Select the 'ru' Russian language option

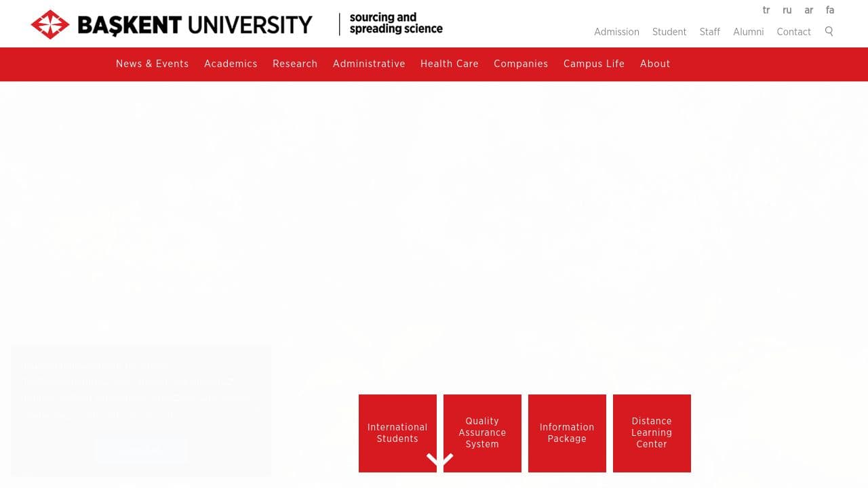point(787,10)
